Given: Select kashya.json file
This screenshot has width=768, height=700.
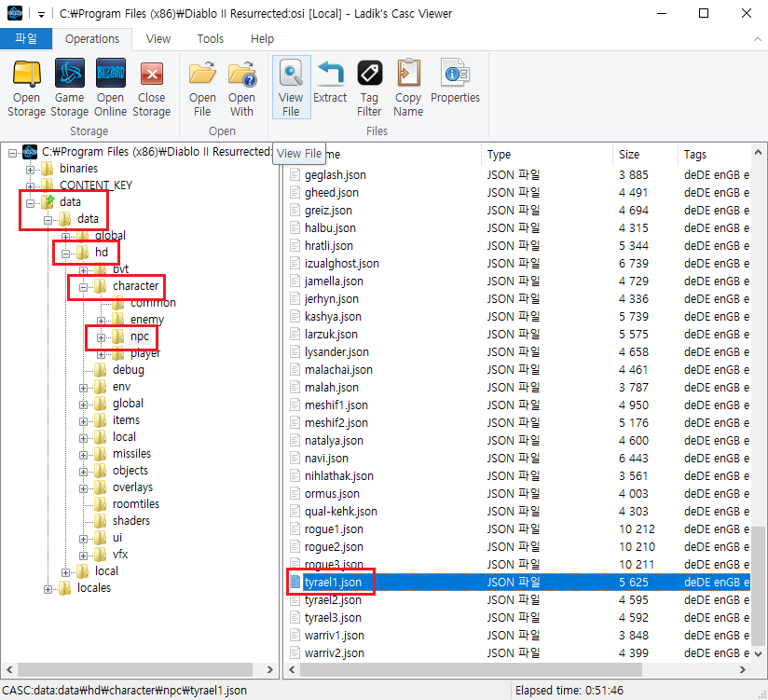Looking at the screenshot, I should [x=333, y=317].
